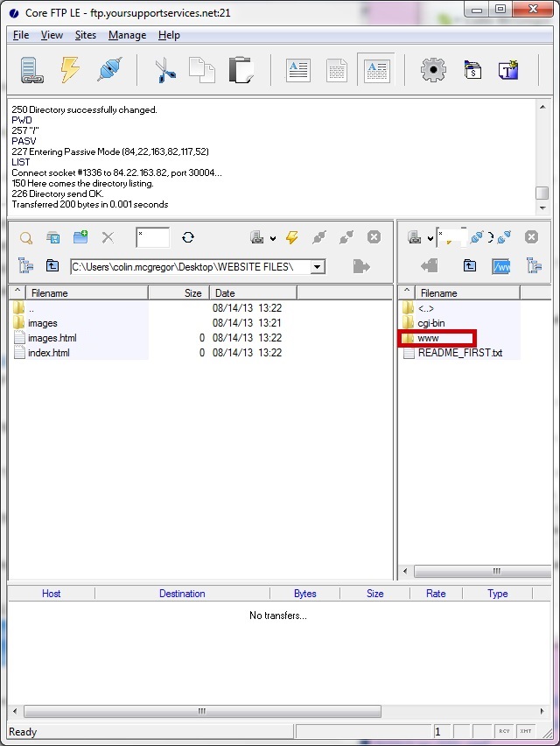Open the Manage menu

pos(127,35)
